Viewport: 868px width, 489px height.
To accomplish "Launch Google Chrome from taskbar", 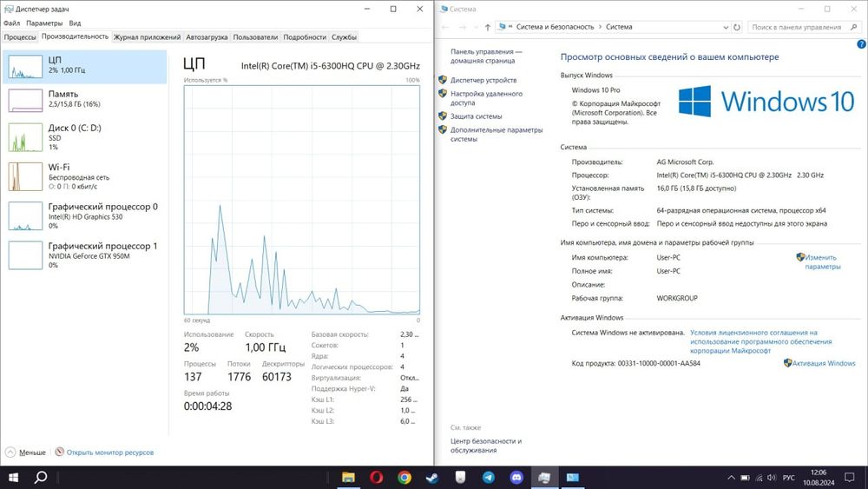I will pos(404,478).
